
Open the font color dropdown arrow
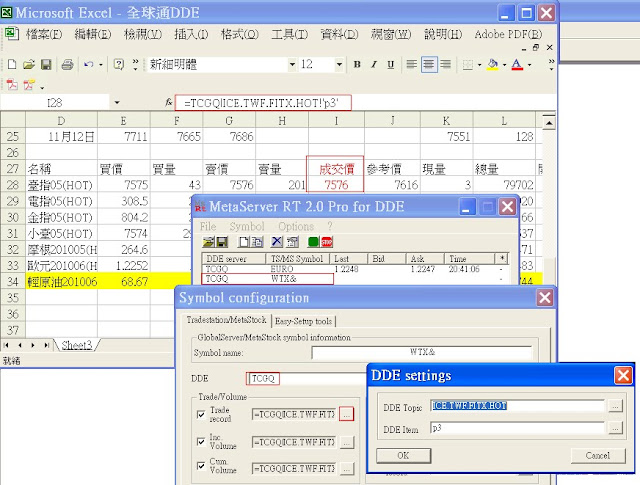(x=529, y=65)
